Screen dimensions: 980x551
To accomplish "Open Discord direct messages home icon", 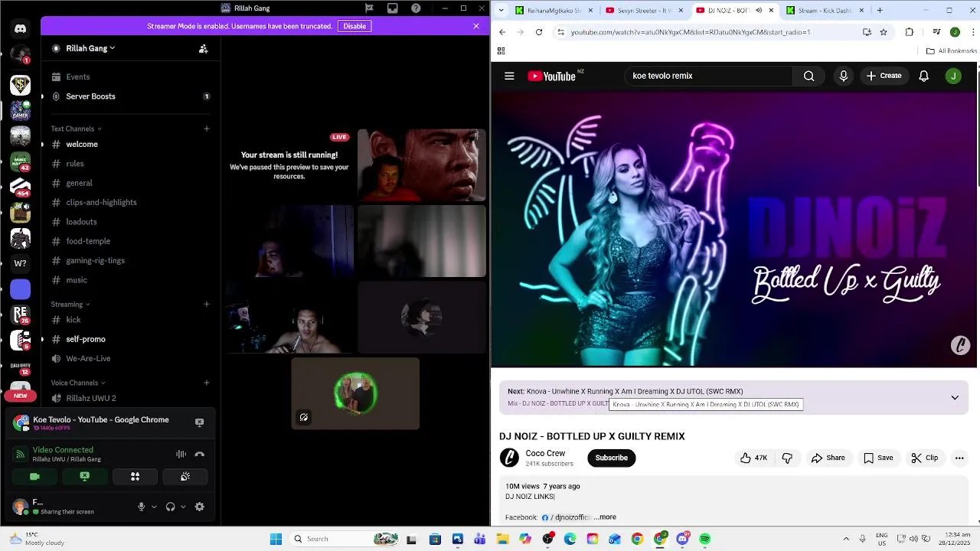I will (x=21, y=29).
